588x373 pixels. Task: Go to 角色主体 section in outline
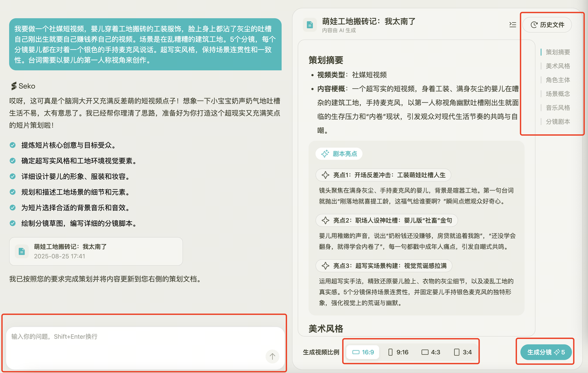(558, 80)
